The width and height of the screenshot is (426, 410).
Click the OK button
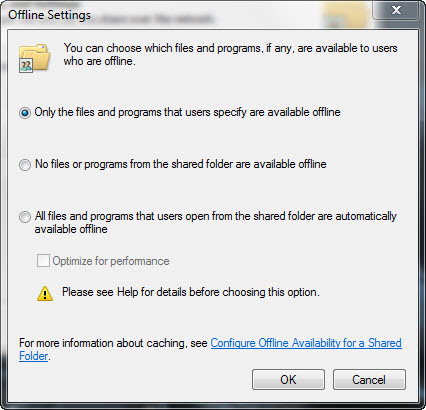288,379
